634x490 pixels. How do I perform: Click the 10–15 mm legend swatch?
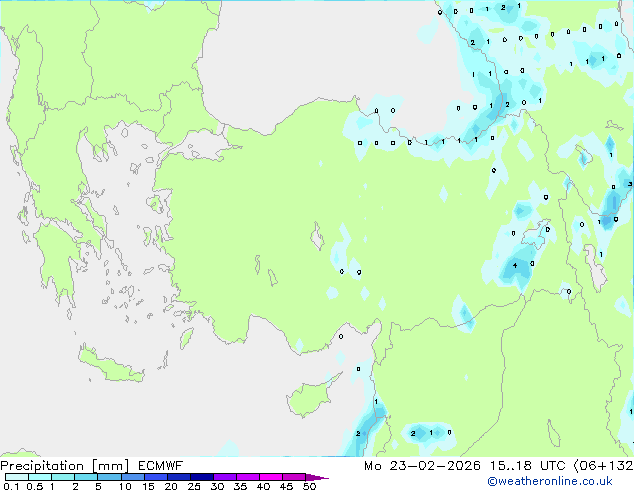coord(132,477)
